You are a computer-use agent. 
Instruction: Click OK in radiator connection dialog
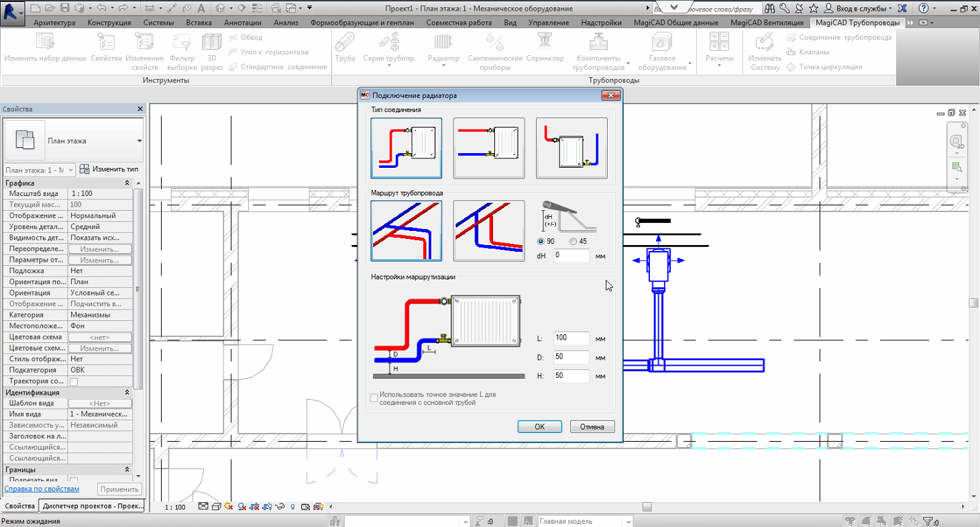click(x=539, y=426)
